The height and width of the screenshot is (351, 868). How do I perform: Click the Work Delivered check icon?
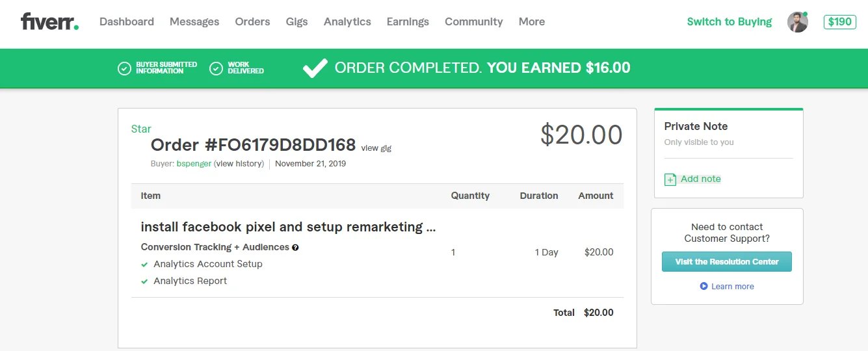point(217,68)
